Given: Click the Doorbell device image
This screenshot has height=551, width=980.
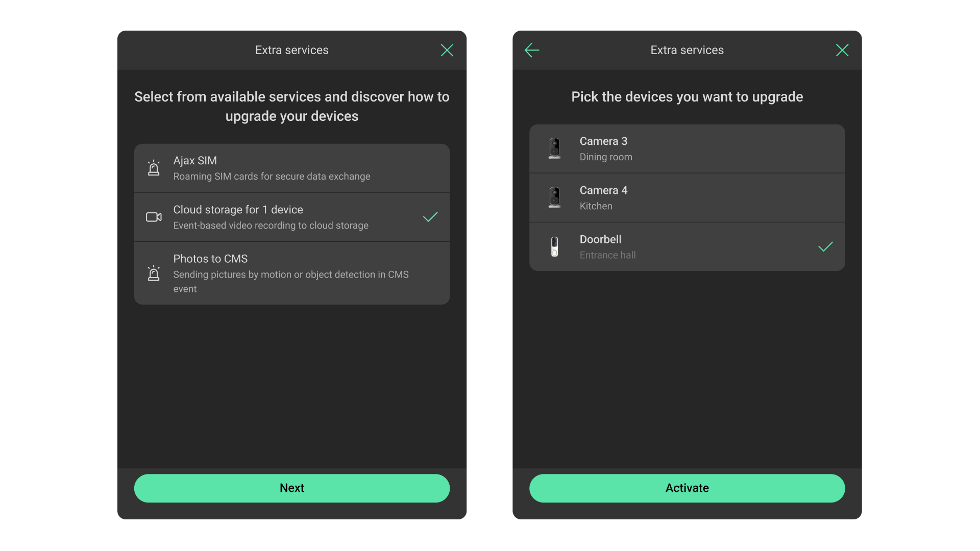Looking at the screenshot, I should click(554, 246).
